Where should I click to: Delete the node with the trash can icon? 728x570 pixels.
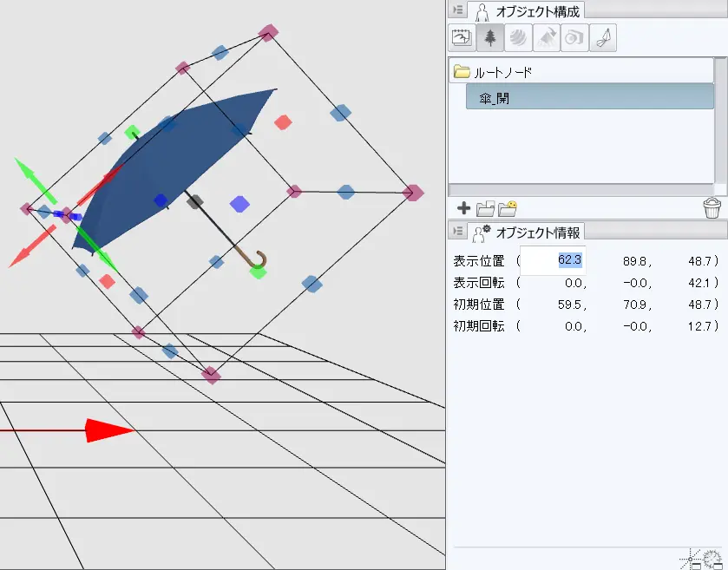(x=712, y=208)
